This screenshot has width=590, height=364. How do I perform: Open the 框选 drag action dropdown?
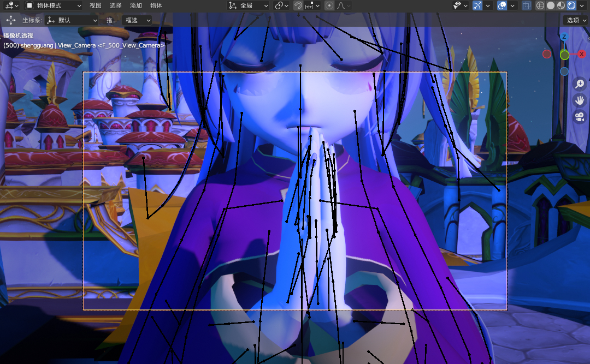(137, 20)
